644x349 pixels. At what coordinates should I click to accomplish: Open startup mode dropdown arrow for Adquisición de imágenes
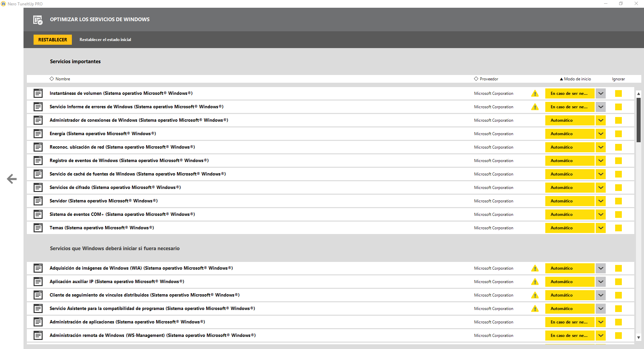pyautogui.click(x=601, y=268)
